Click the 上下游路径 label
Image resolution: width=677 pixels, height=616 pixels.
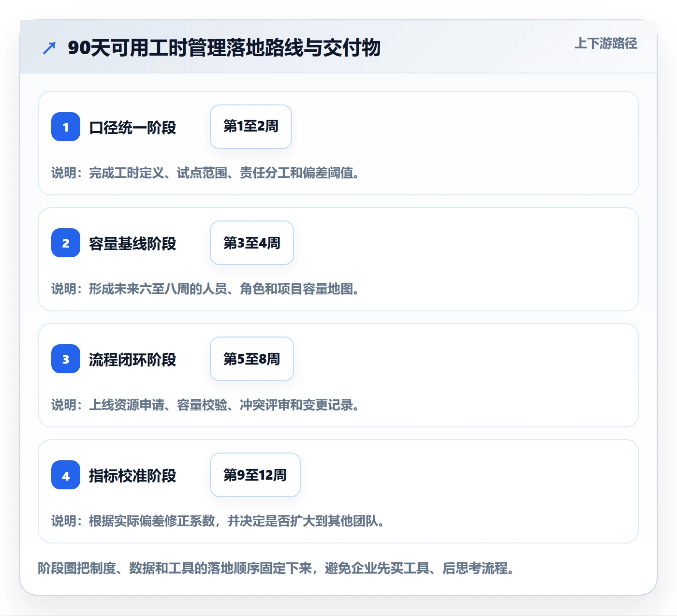click(606, 44)
